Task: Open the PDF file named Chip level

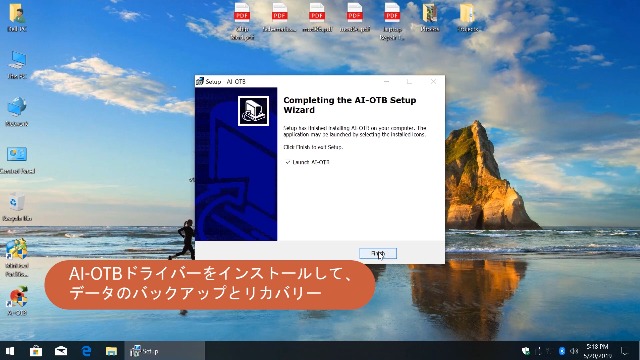Action: (242, 22)
